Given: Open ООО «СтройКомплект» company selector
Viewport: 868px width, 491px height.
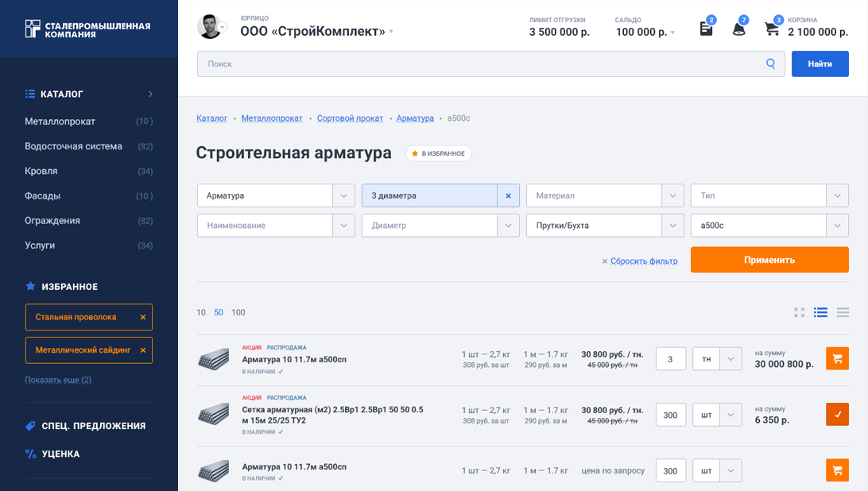Looking at the screenshot, I should coord(316,32).
